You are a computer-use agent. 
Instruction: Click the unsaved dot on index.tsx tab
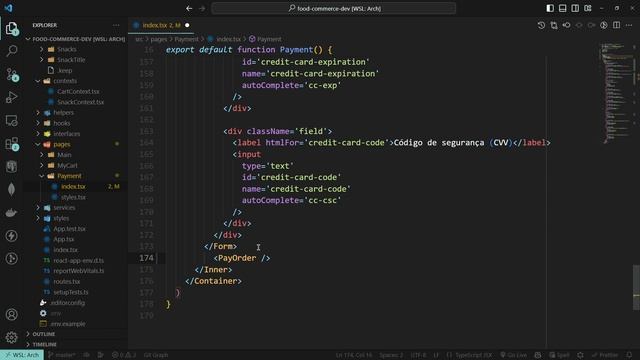pyautogui.click(x=187, y=25)
